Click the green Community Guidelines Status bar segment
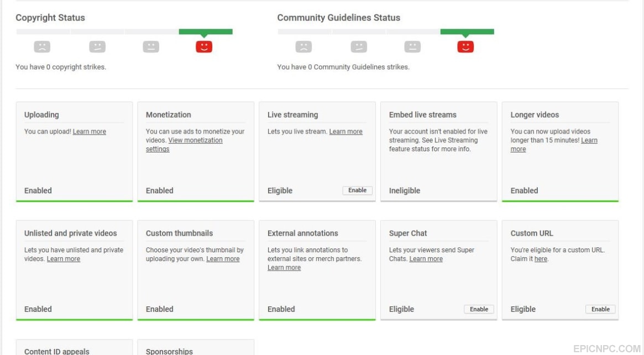 [x=467, y=31]
